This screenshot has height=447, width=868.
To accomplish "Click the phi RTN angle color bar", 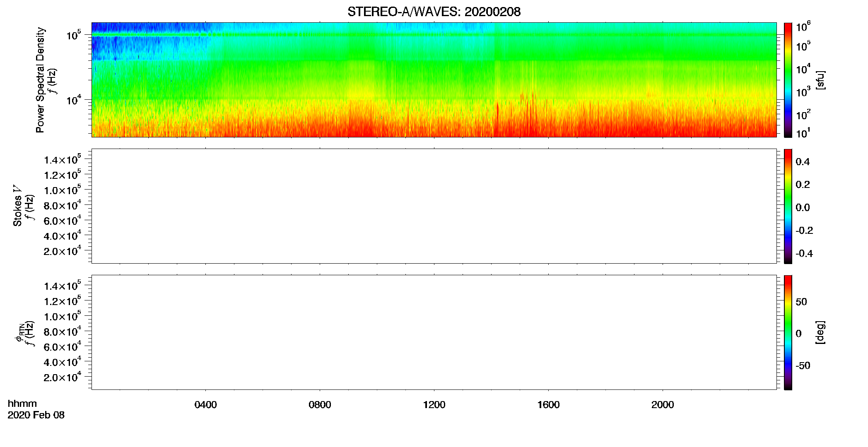I will (x=788, y=332).
